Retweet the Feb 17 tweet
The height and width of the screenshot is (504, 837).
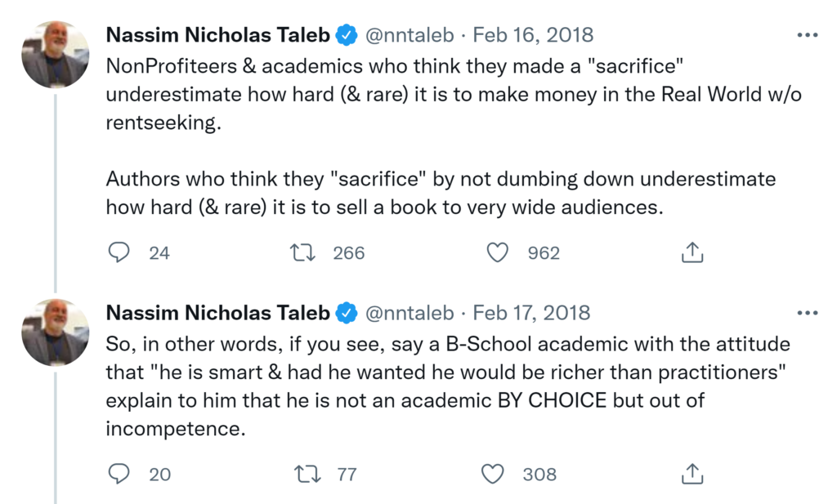click(x=308, y=474)
